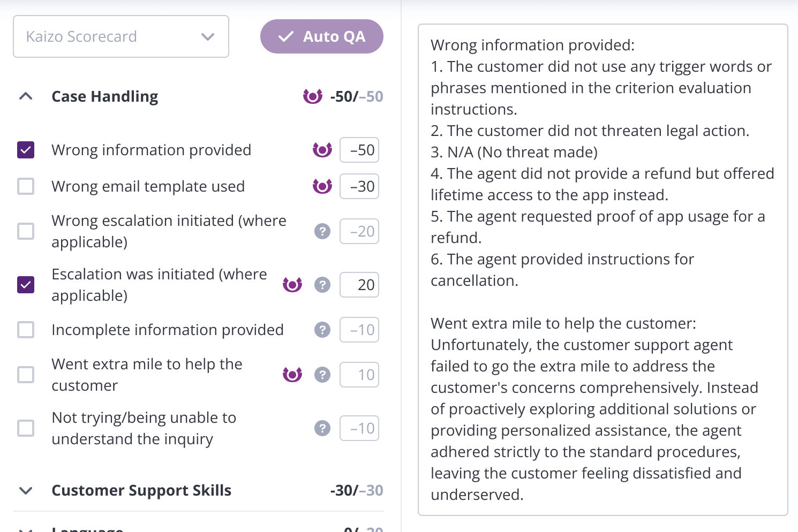
Task: Tick Incomplete information provided checkbox
Action: (26, 330)
